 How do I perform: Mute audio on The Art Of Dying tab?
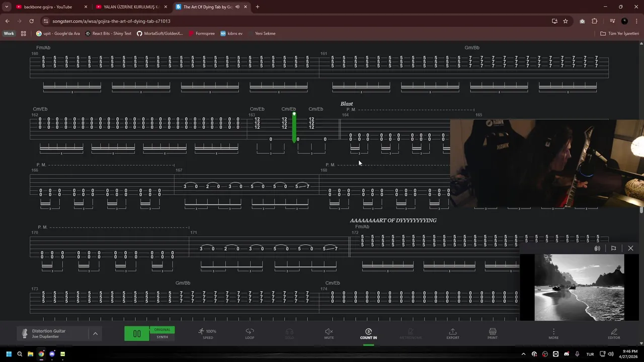(x=237, y=7)
